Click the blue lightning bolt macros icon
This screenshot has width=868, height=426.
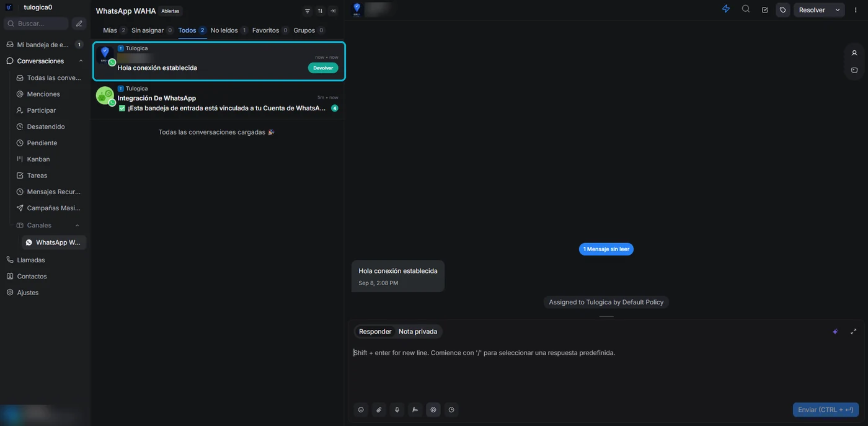726,9
